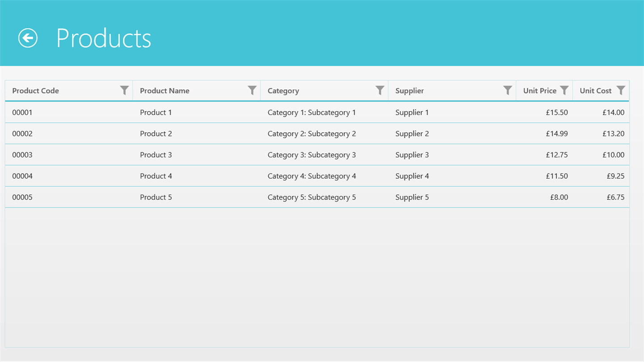Select product code 00005 cell
644x362 pixels.
69,197
